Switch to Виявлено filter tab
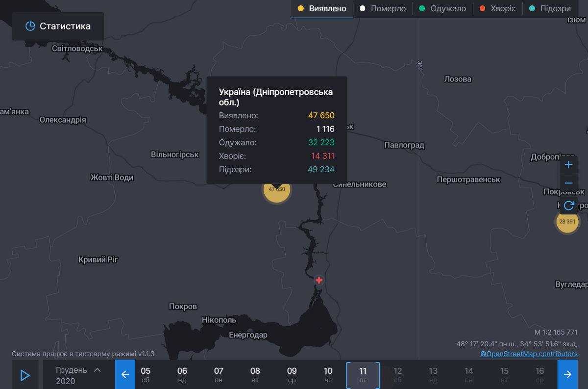This screenshot has width=588, height=389. [322, 9]
